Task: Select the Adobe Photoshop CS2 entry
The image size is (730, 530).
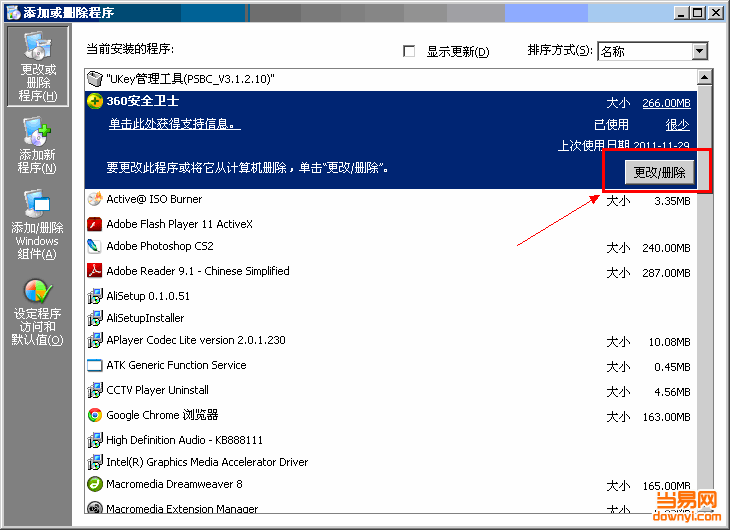Action: tap(391, 246)
